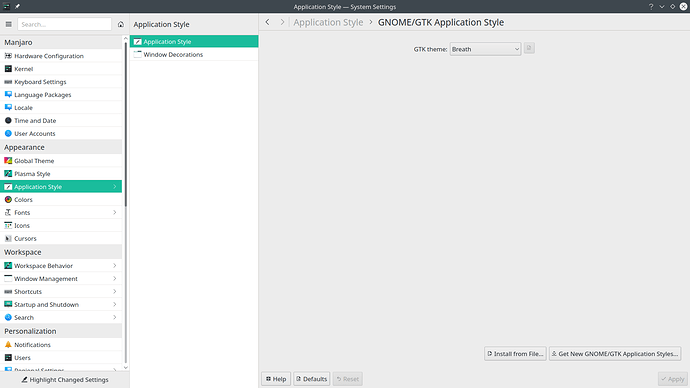Click the Search input field
The image size is (690, 388).
(x=64, y=24)
